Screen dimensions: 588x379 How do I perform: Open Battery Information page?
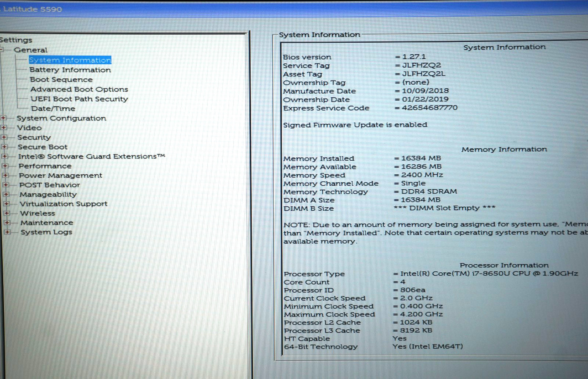point(70,70)
